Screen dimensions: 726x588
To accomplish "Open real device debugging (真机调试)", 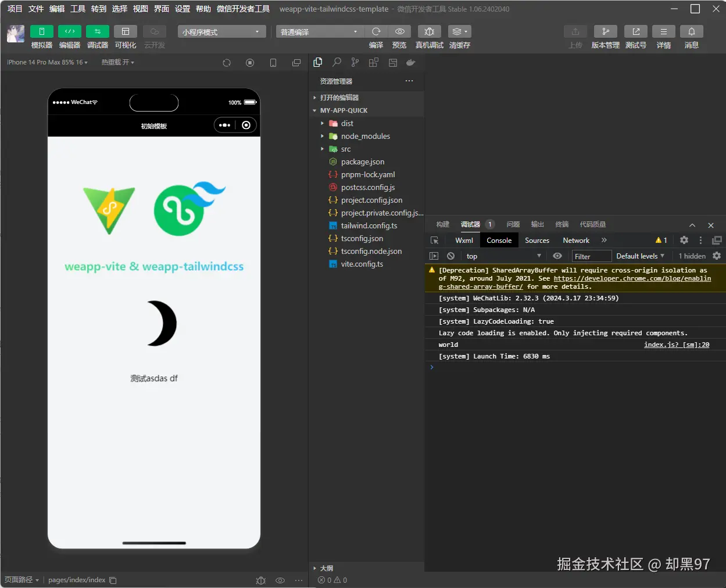I will pyautogui.click(x=430, y=31).
